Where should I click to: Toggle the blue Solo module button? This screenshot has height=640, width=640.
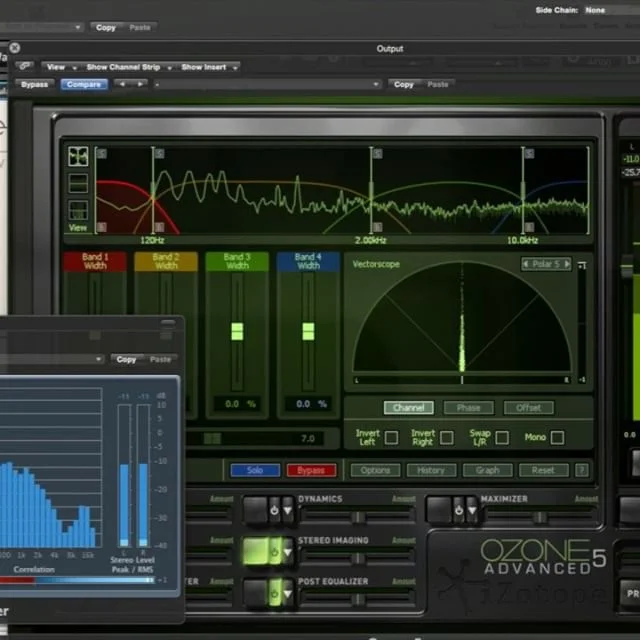(x=255, y=470)
